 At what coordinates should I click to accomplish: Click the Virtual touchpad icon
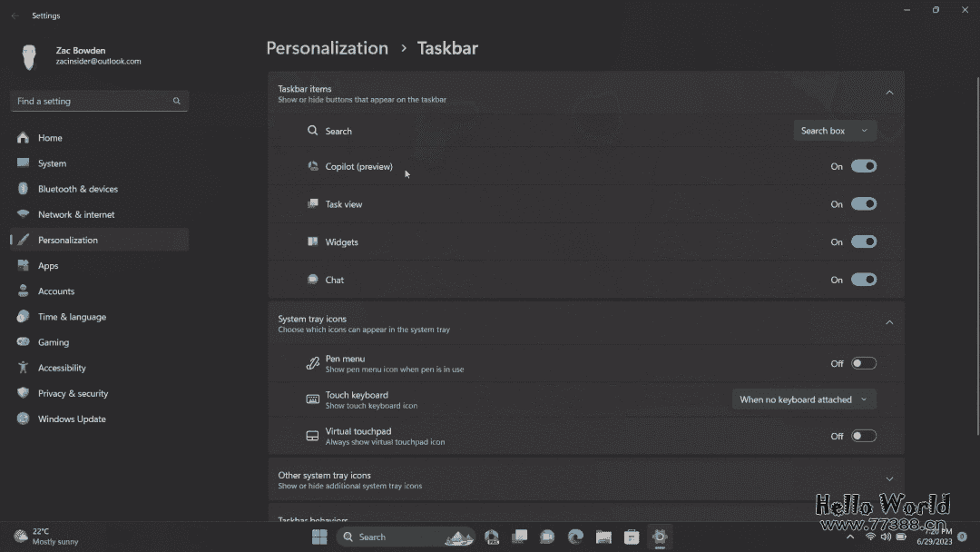click(x=312, y=436)
